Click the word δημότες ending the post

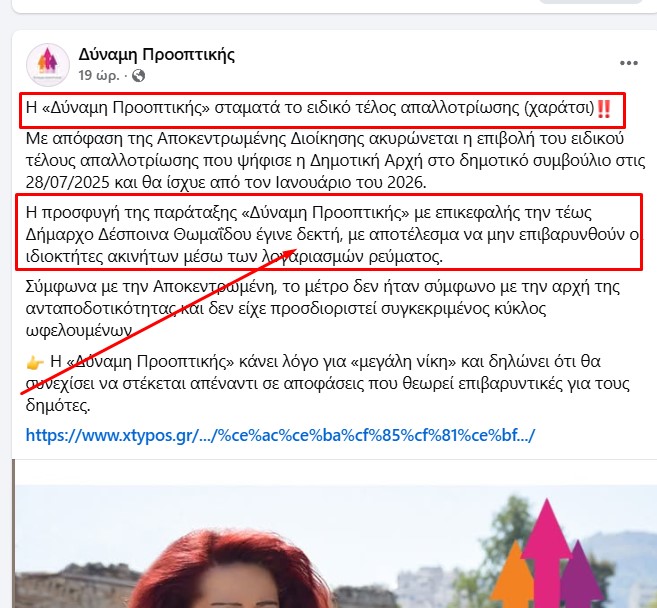click(x=58, y=405)
